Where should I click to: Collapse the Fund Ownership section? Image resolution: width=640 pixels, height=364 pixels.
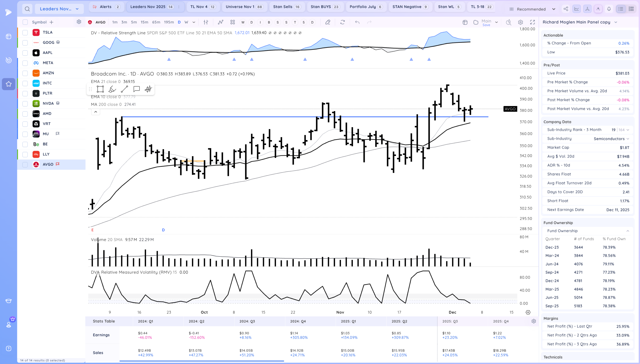pos(628,231)
